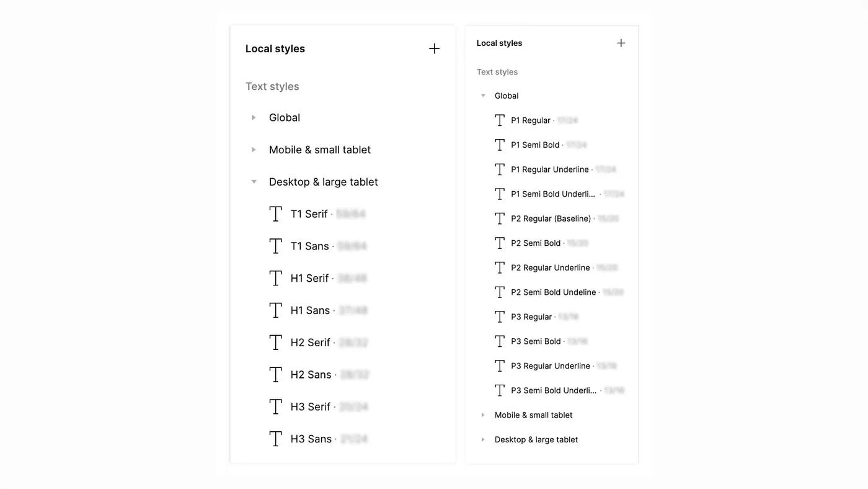Expand Desktop & large tablet in right panel
The image size is (868, 489).
click(483, 439)
